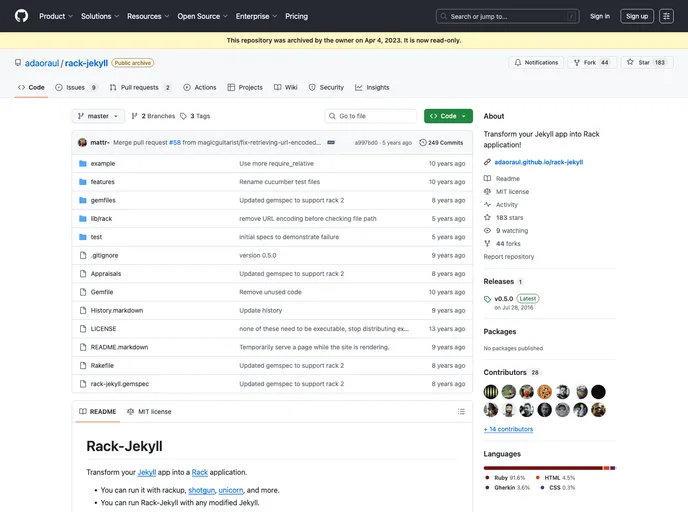Expand commit message ellipsis button
The width and height of the screenshot is (688, 512).
click(331, 143)
